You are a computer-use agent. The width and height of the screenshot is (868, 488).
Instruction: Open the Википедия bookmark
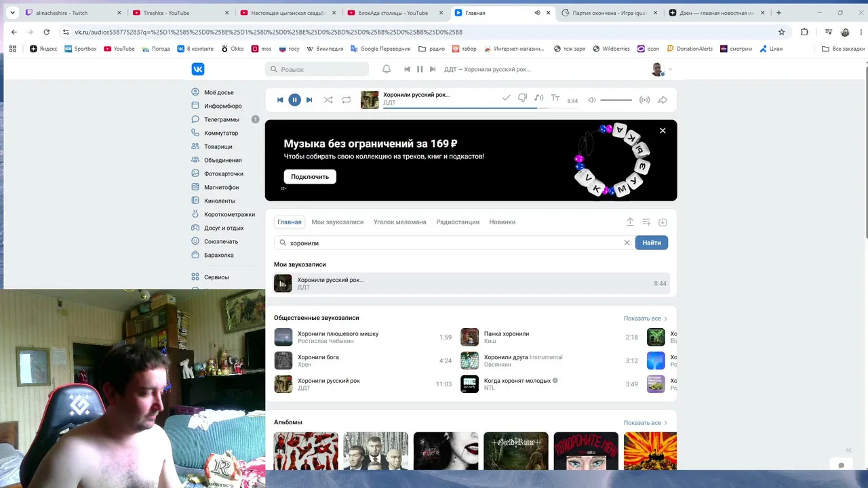325,49
